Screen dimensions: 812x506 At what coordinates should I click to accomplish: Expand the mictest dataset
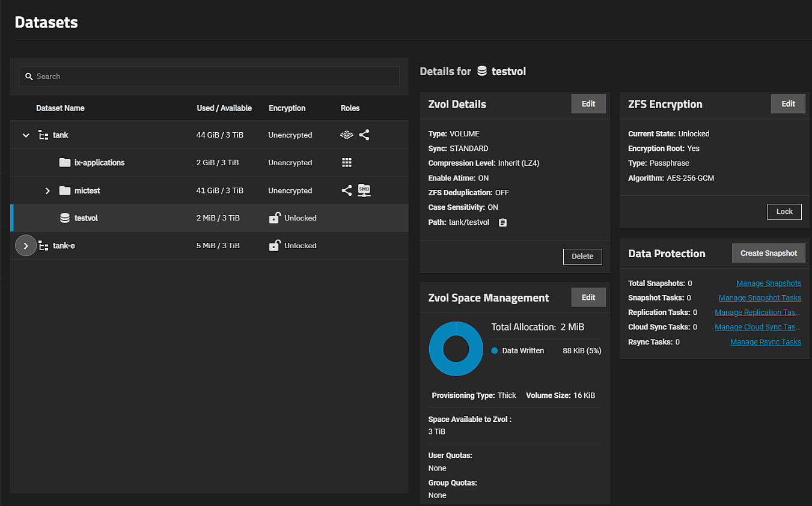47,190
